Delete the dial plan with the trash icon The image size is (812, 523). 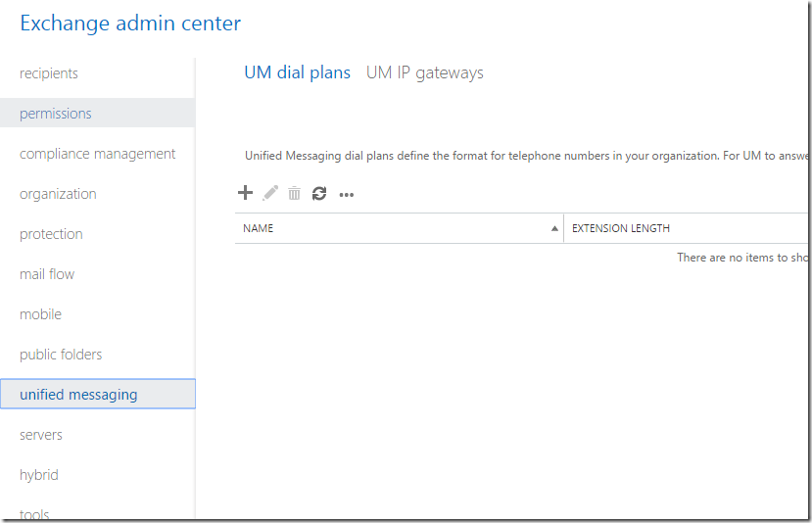[x=294, y=193]
